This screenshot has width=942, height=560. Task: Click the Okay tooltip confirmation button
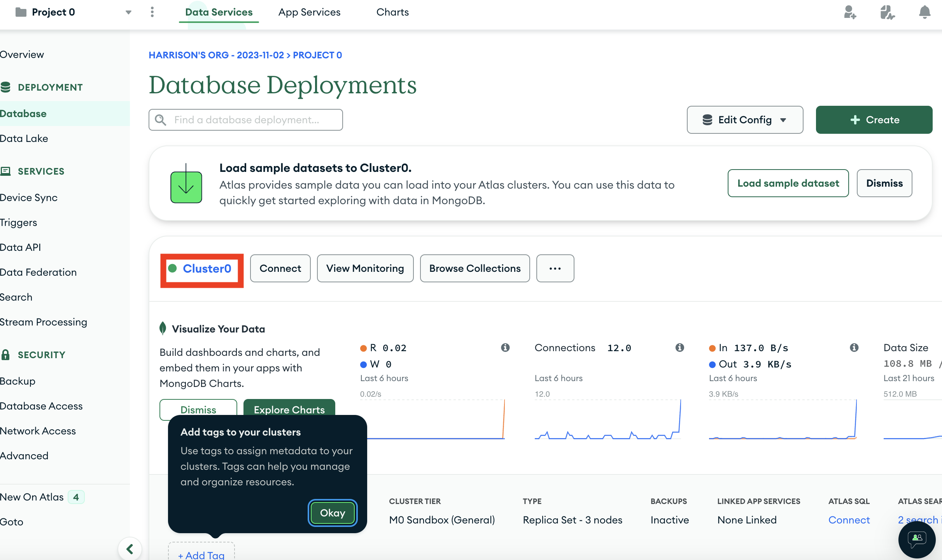tap(332, 512)
